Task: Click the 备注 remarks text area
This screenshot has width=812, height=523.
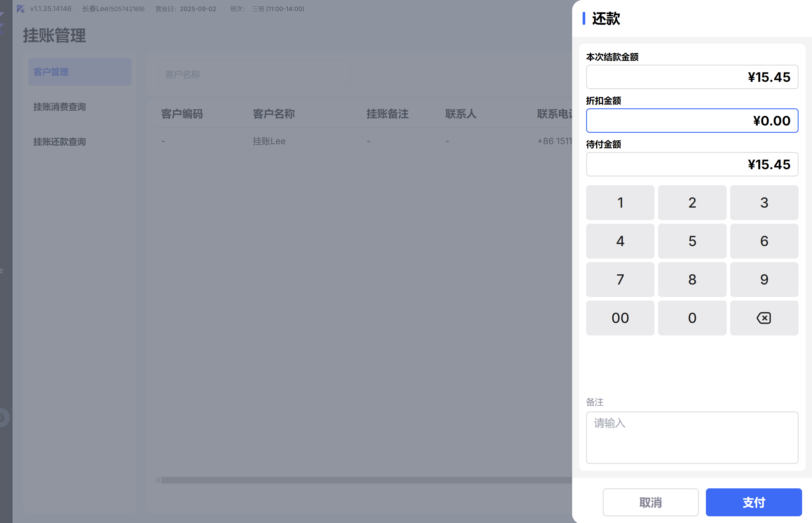Action: (x=692, y=437)
